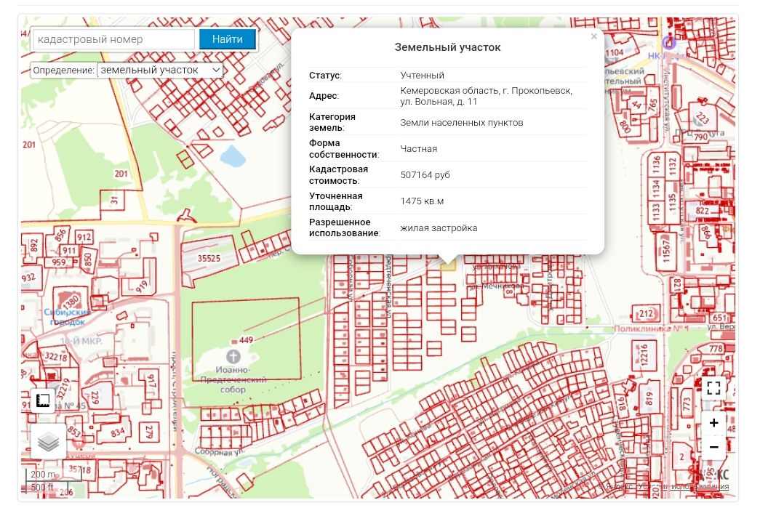Image resolution: width=760 pixels, height=532 pixels.
Task: Select parcel labeled 449
Action: click(247, 340)
